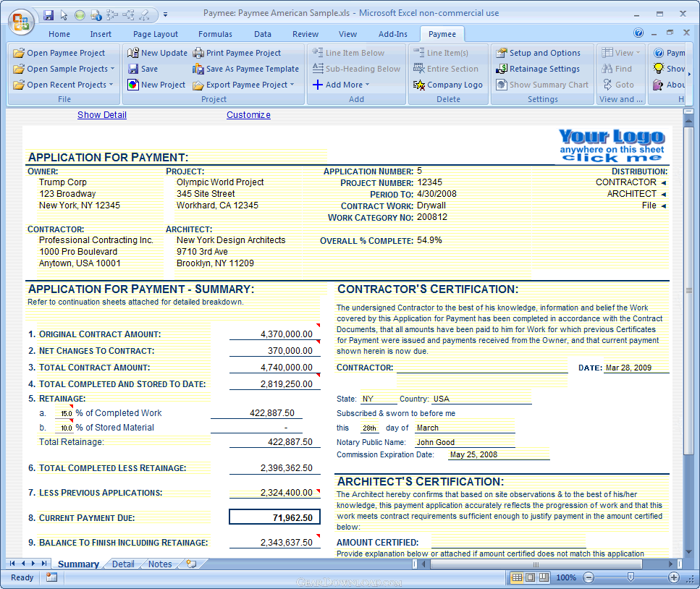Select the 15.0 retainage percent cell

(64, 413)
